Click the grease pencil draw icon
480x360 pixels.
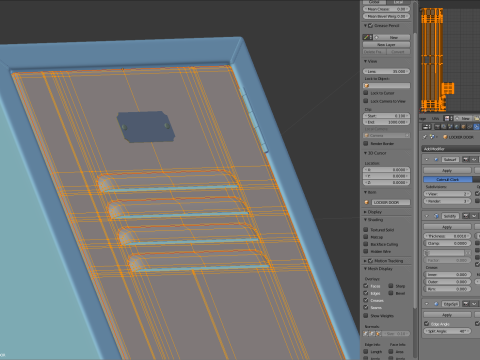366,37
